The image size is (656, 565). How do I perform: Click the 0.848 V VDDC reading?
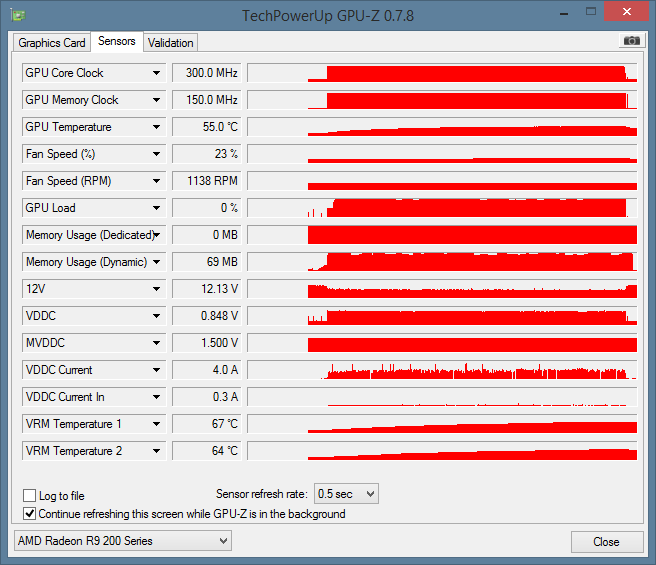click(207, 316)
